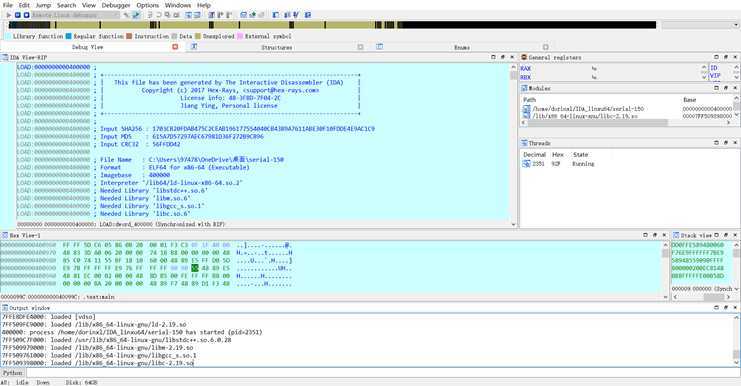Viewport: 741px width, 386px height.
Task: Sort modules by the Path column
Action: 529,100
